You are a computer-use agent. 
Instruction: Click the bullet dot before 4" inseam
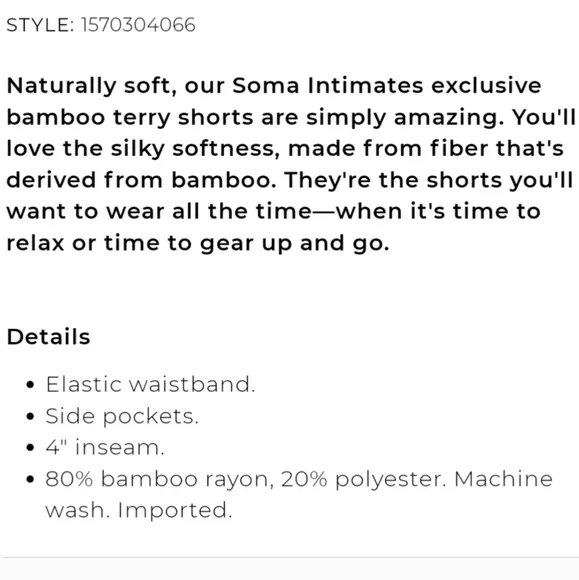[x=31, y=448]
